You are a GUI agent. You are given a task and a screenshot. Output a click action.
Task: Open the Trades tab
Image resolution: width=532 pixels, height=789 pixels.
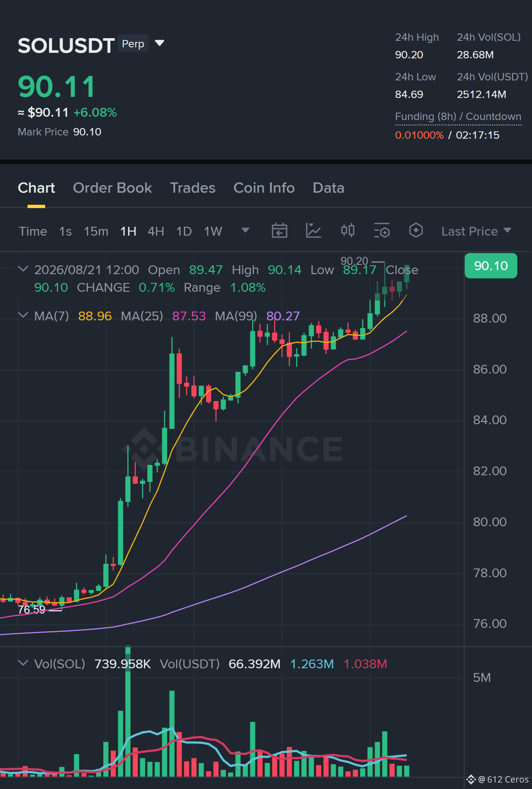pos(193,188)
